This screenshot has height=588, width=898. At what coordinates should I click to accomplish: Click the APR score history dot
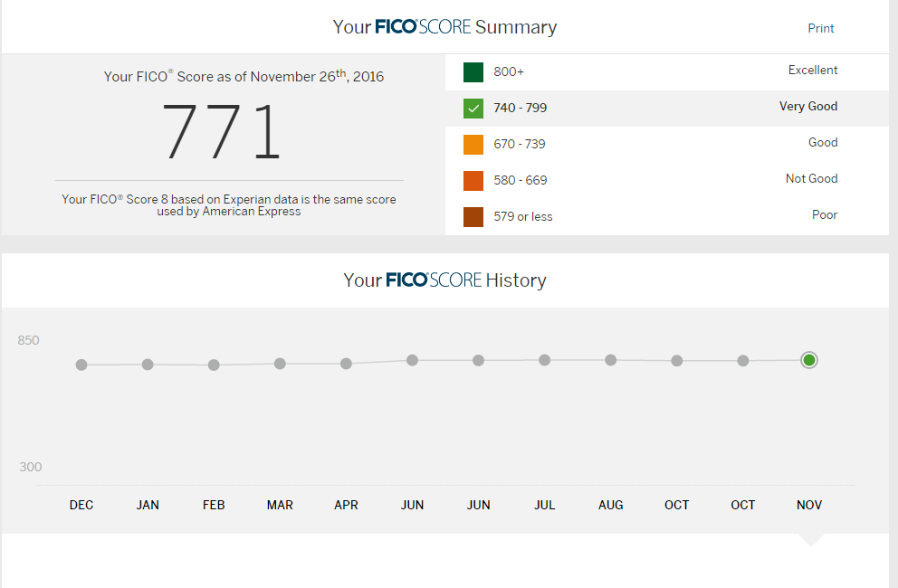click(346, 364)
